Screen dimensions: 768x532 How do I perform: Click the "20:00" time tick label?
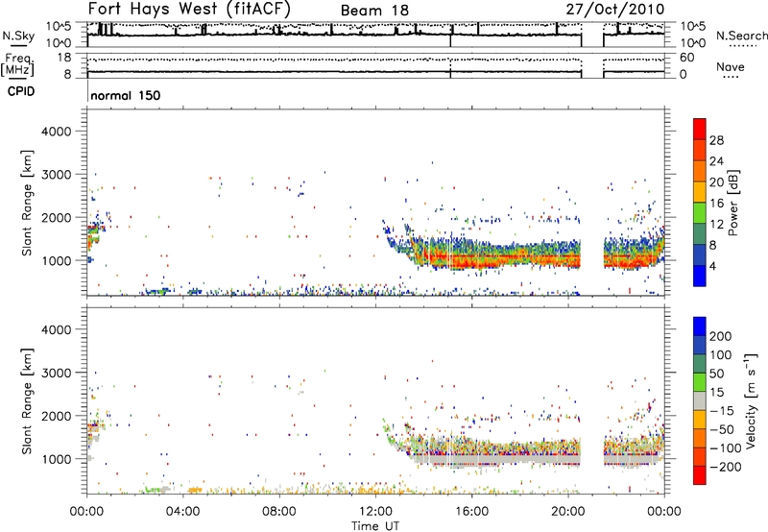tap(568, 512)
